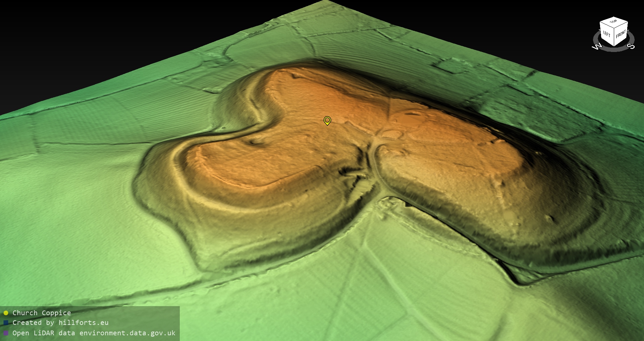This screenshot has height=341, width=644.
Task: Open the Open LiDAR data source link
Action: [x=94, y=333]
